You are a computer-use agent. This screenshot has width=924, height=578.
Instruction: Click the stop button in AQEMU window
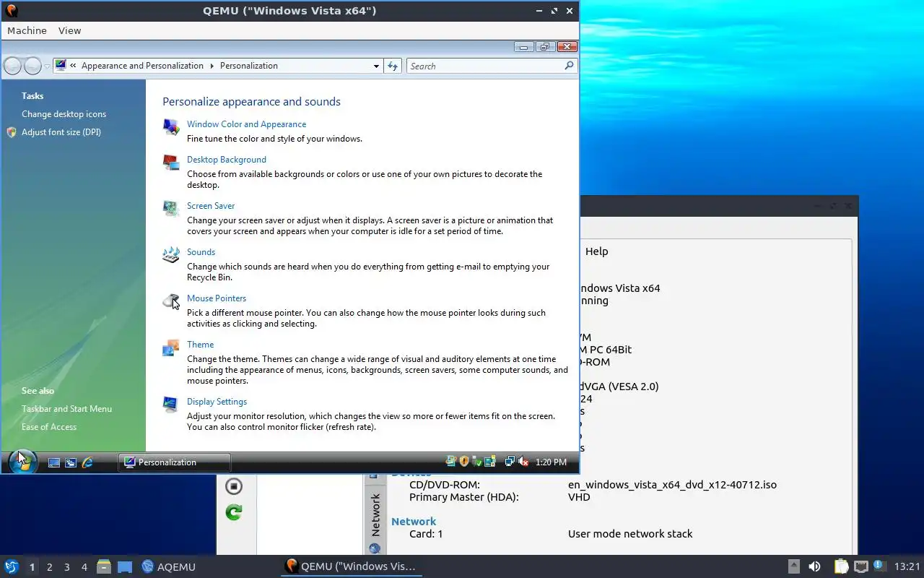point(234,486)
